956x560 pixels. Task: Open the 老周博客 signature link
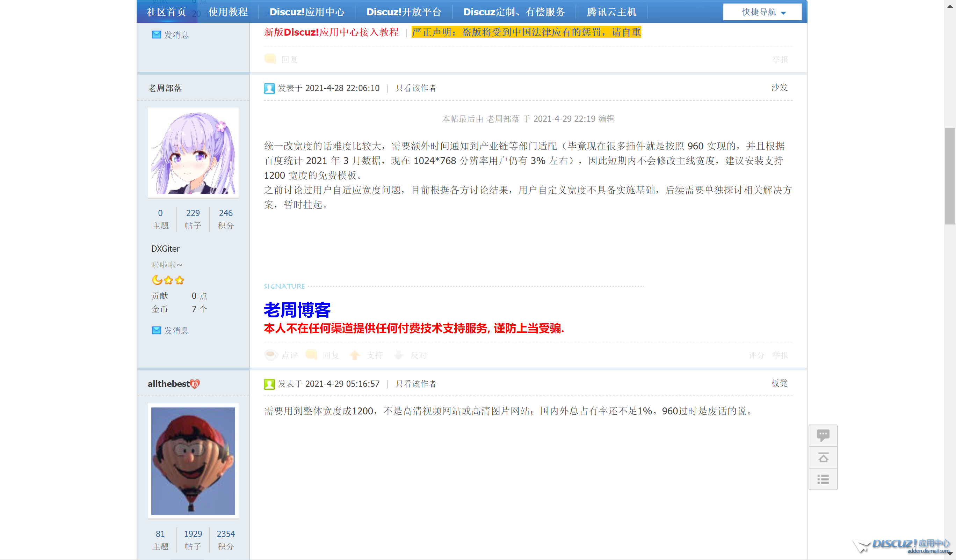[x=297, y=310]
